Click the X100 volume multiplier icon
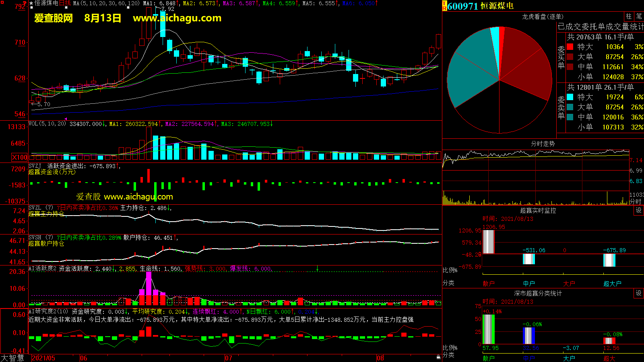The image size is (644, 362). point(20,157)
